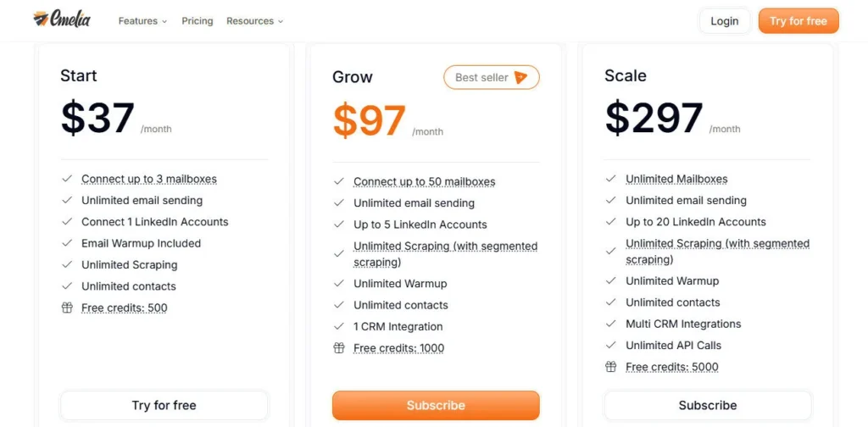Subscribe to the Grow plan

point(436,405)
